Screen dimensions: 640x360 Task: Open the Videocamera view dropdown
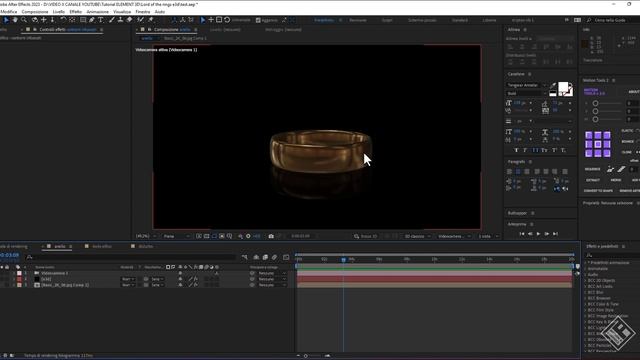454,236
